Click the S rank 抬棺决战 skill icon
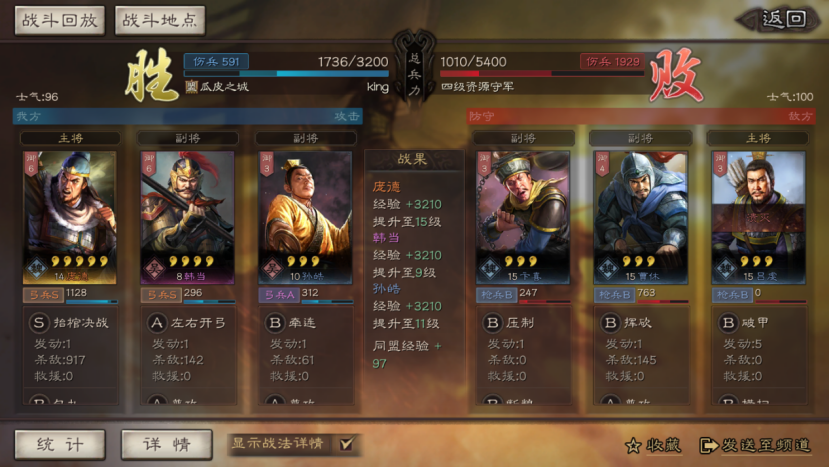 pos(39,322)
